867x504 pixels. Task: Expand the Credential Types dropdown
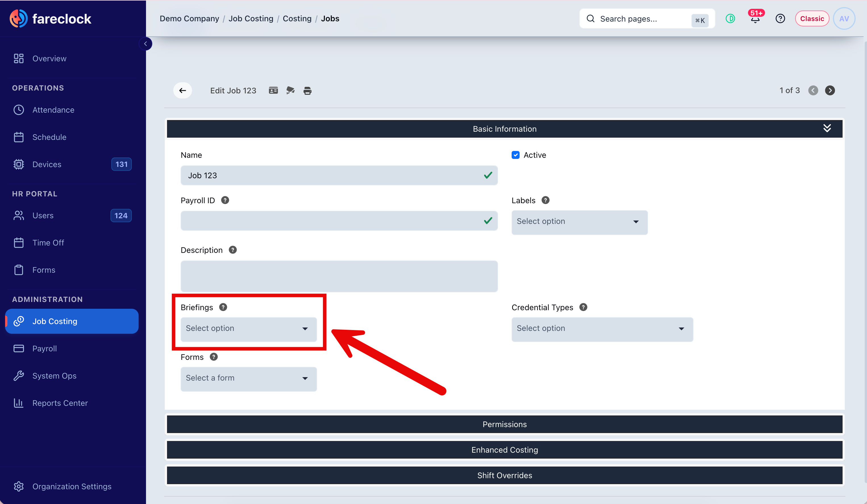pyautogui.click(x=602, y=329)
